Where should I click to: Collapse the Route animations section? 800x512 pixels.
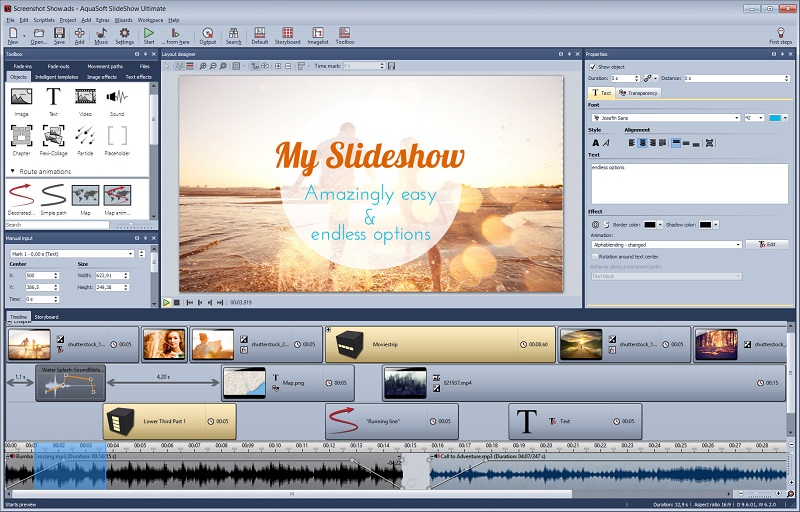(13, 171)
